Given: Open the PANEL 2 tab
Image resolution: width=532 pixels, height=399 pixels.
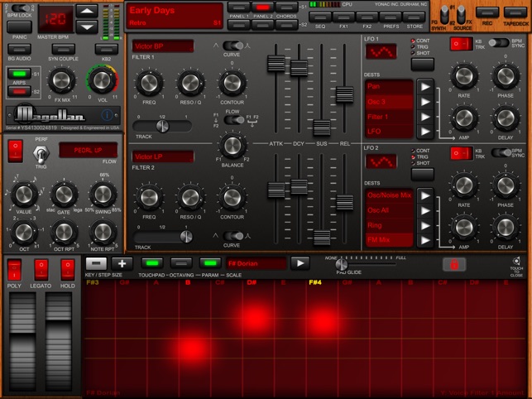Looking at the screenshot, I should 263,7.
